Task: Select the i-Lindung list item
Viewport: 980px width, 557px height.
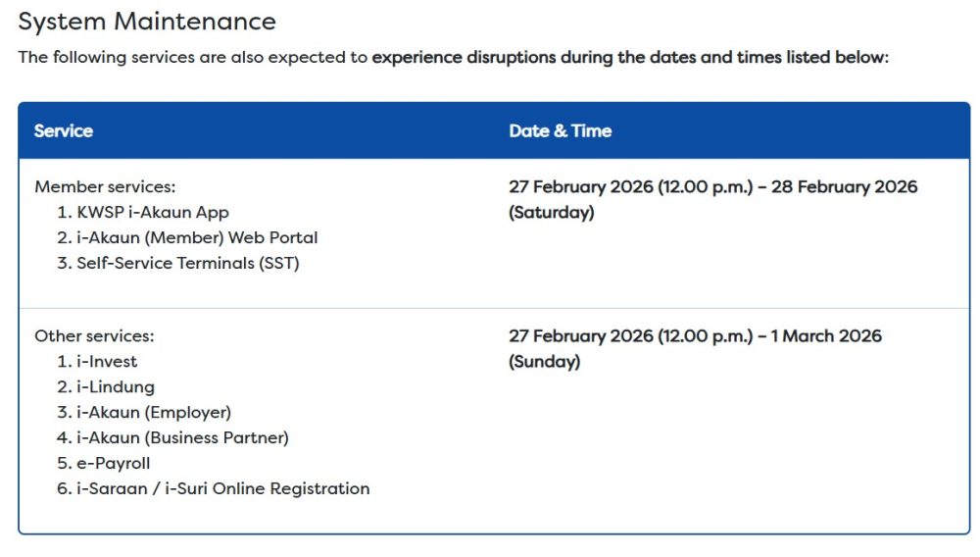Action: (116, 386)
